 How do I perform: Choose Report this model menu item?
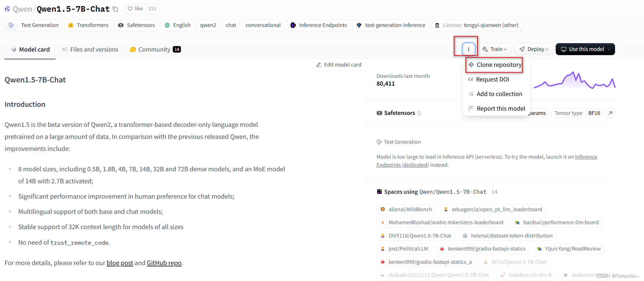pos(497,108)
